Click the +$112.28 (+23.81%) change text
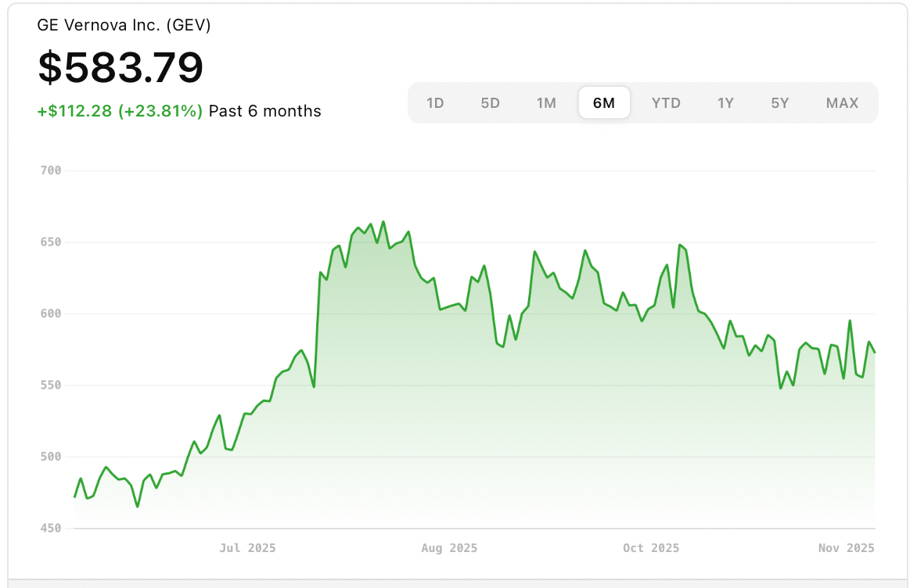 pos(120,111)
